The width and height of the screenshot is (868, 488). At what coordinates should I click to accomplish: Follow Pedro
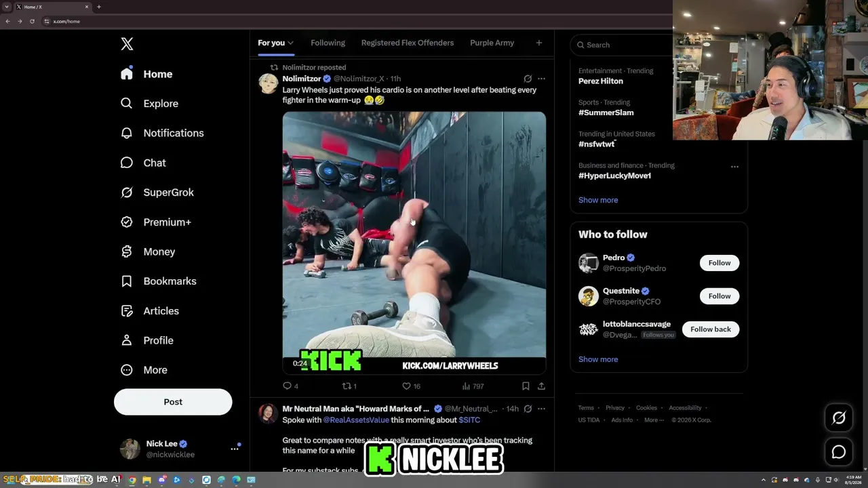pyautogui.click(x=719, y=263)
